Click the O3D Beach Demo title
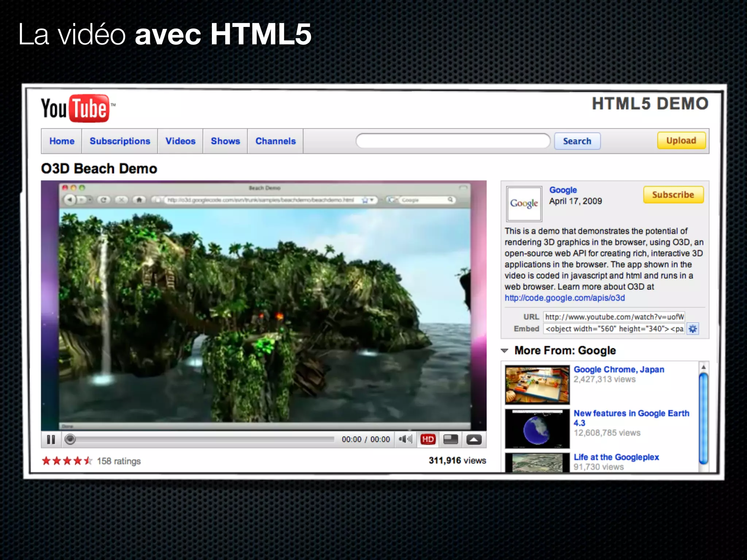Viewport: 747px width, 560px height. pos(99,169)
